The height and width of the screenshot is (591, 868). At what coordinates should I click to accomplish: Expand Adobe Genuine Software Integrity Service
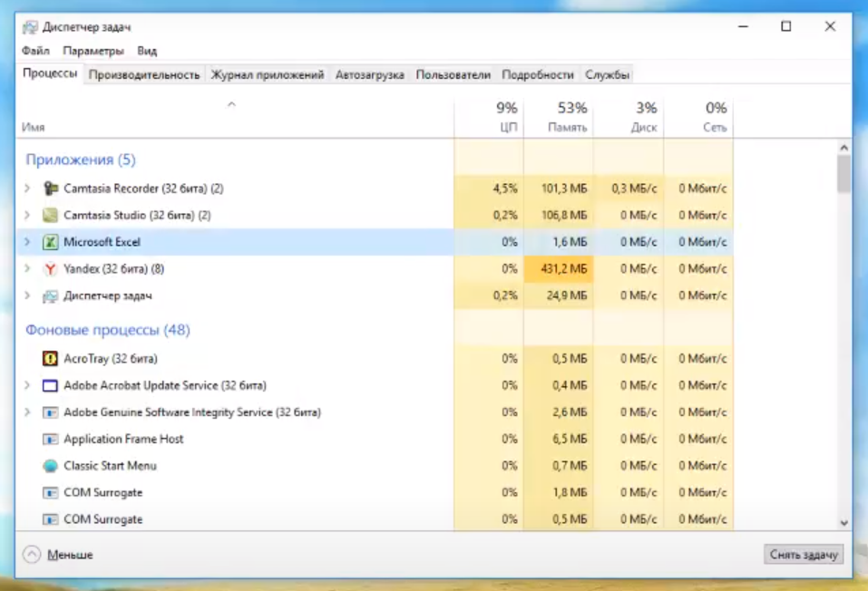27,412
